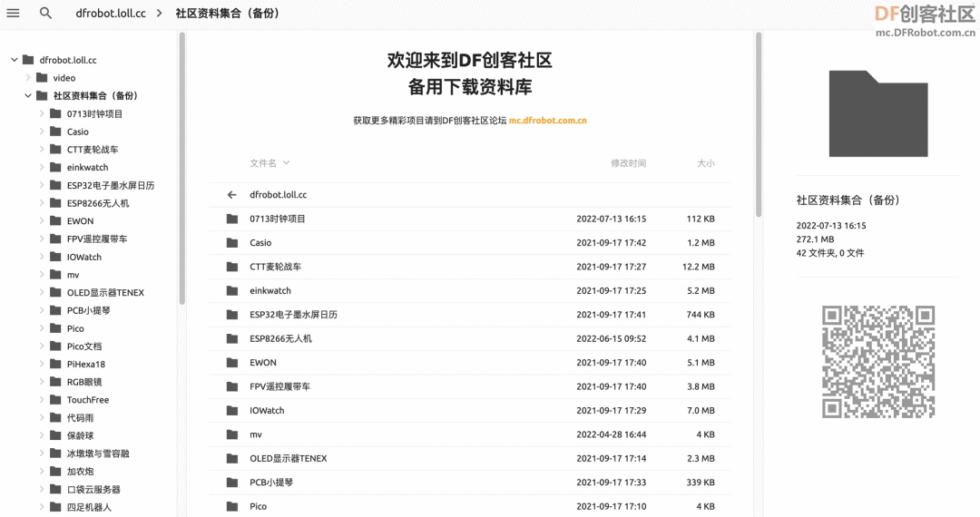Click the back arrow beside dfrobot.loll.cc
Image resolution: width=980 pixels, height=517 pixels.
point(232,195)
